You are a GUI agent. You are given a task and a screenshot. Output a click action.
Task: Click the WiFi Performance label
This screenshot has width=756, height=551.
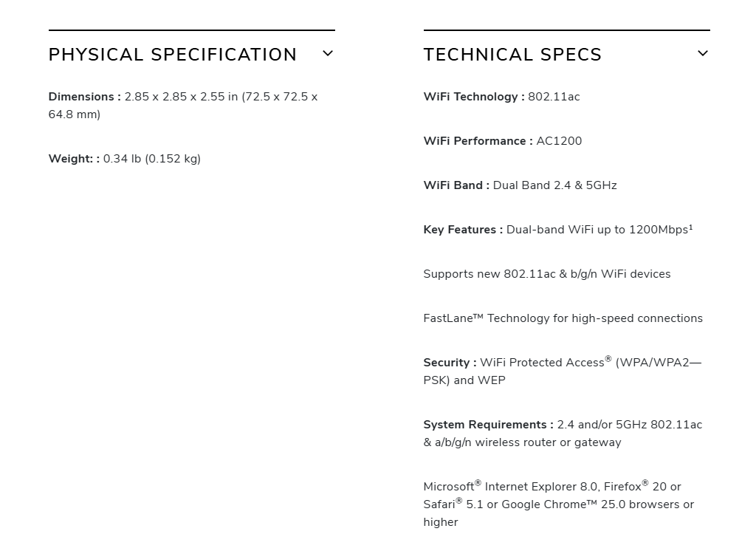point(478,141)
